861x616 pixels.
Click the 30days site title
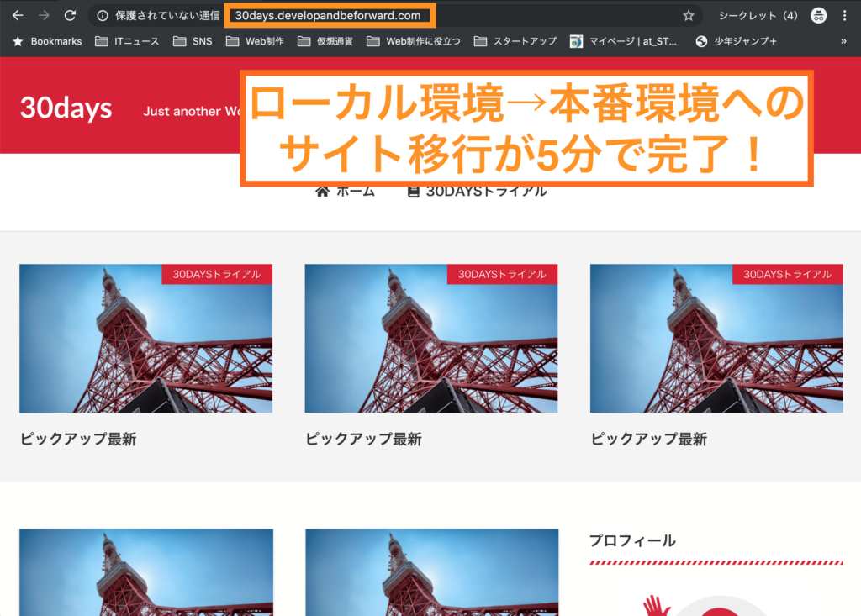coord(66,108)
